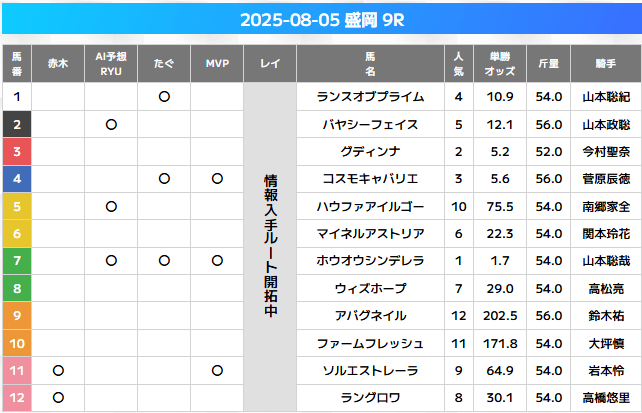
Task: Click the circle mark for horse 1 in たぐ column
Action: [164, 97]
